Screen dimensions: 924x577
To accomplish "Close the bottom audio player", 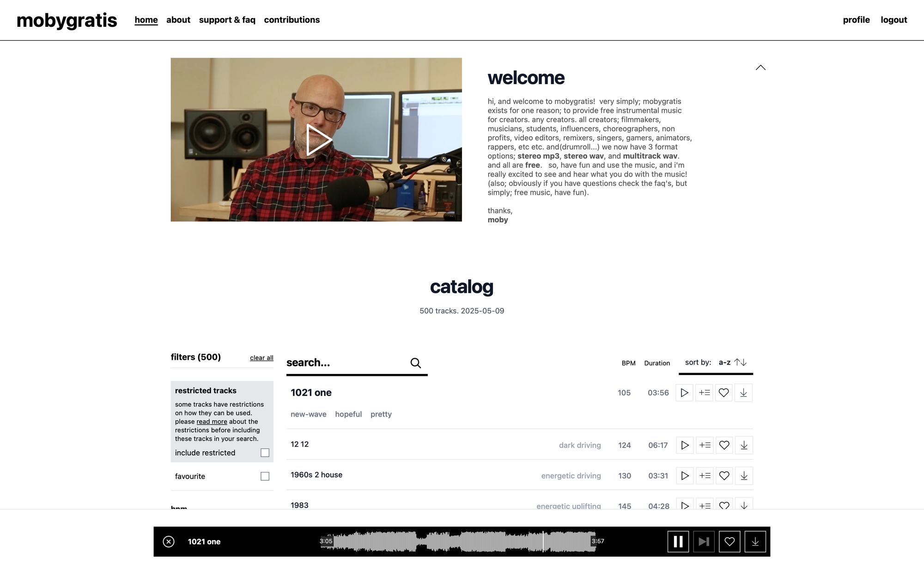I will pyautogui.click(x=169, y=541).
